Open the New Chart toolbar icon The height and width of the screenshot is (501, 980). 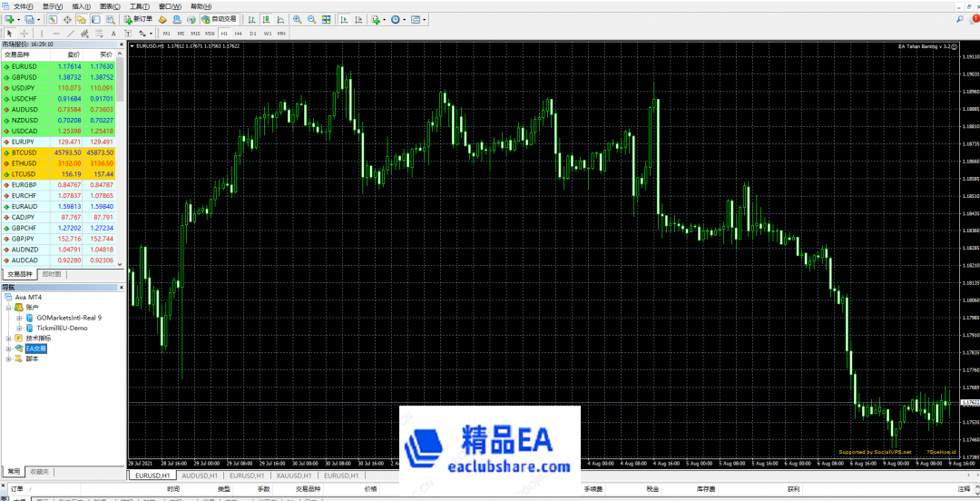click(9, 19)
